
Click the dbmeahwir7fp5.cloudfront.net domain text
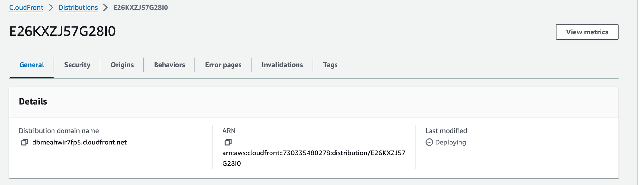[x=80, y=142]
